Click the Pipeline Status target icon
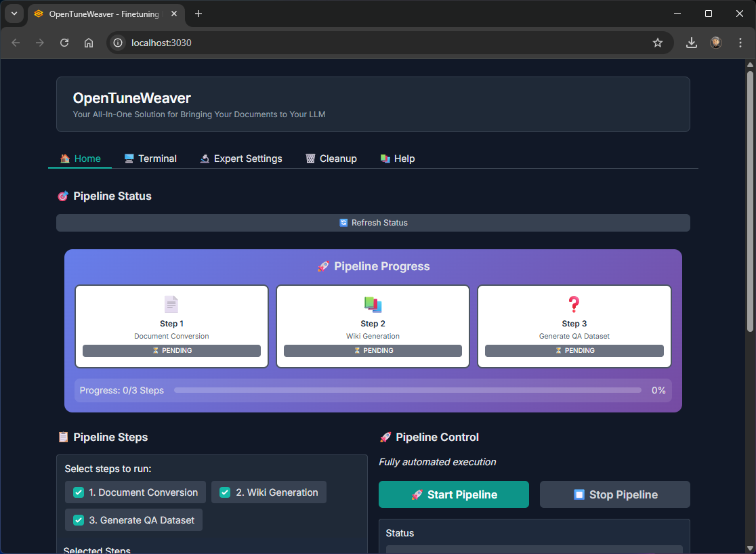The width and height of the screenshot is (756, 554). (x=63, y=196)
